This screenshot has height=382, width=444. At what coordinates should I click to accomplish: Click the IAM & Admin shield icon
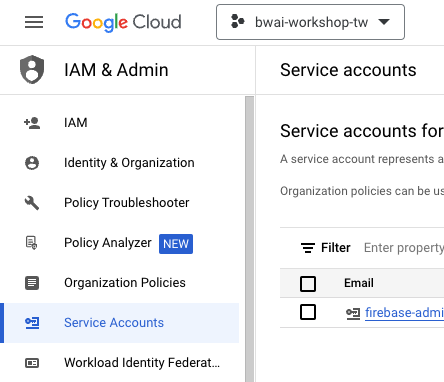click(32, 70)
